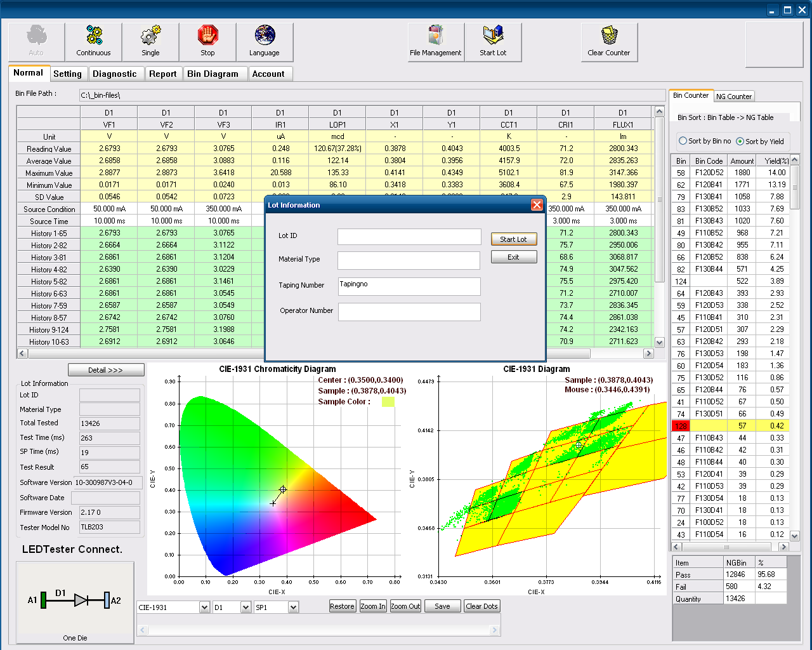This screenshot has width=812, height=650.
Task: Open File Management toolbar icon
Action: 436,42
